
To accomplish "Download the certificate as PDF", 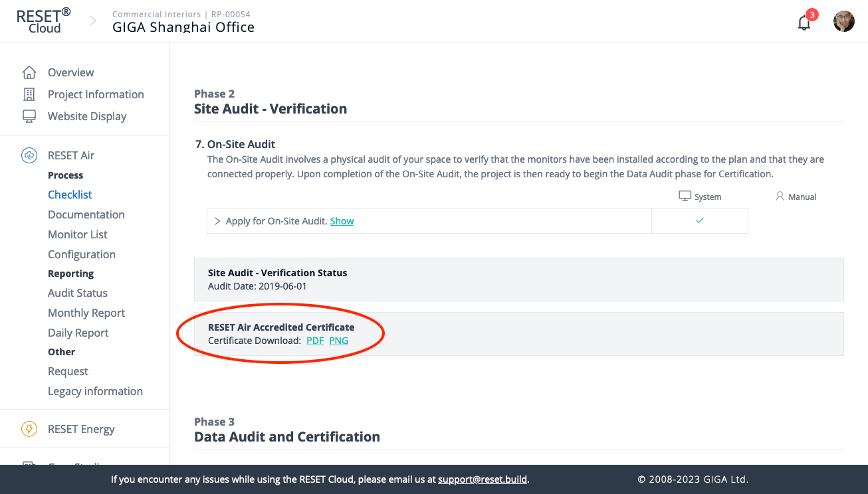I will point(315,341).
